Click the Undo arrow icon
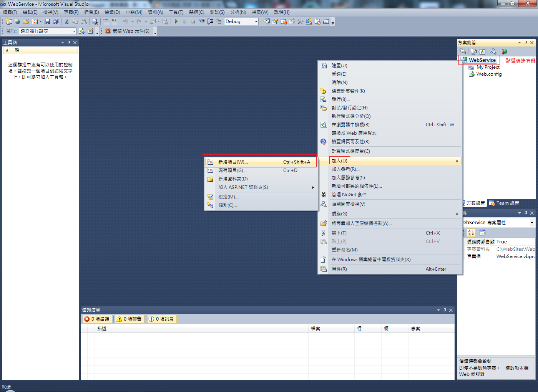 (x=125, y=22)
